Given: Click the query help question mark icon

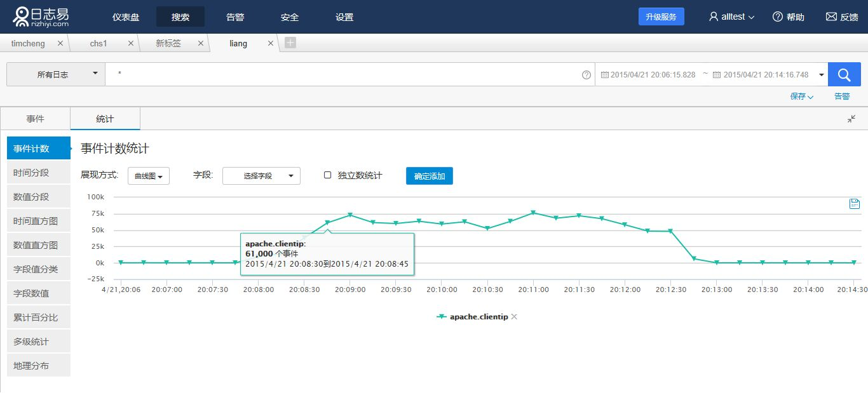Looking at the screenshot, I should coord(586,75).
